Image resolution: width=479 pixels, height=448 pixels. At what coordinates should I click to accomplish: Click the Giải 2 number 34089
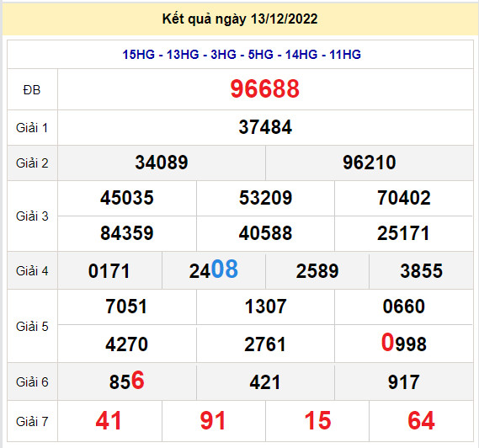pos(162,163)
